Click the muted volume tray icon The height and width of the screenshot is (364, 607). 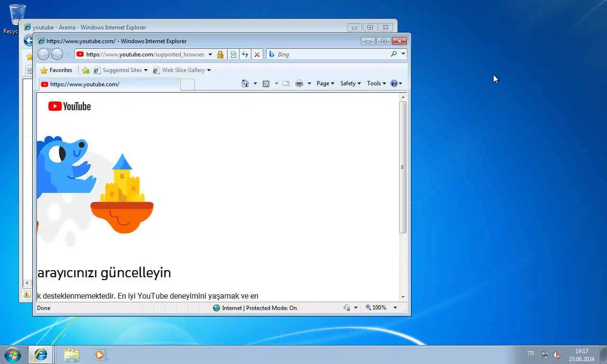(x=557, y=355)
